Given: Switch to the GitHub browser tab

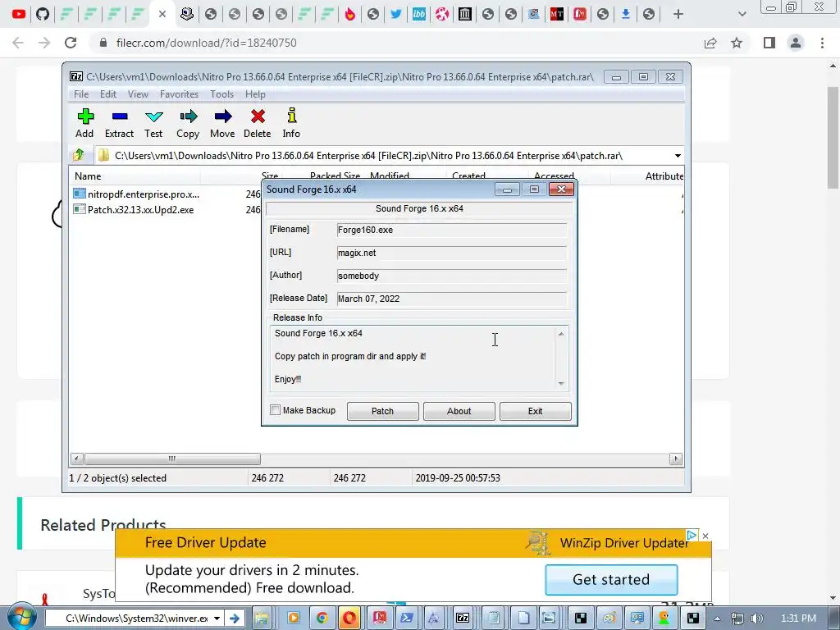Looking at the screenshot, I should 43,14.
